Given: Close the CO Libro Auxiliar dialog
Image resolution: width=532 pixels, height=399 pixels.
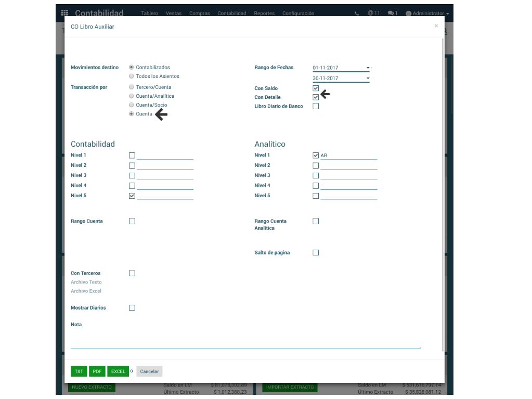Looking at the screenshot, I should [436, 25].
